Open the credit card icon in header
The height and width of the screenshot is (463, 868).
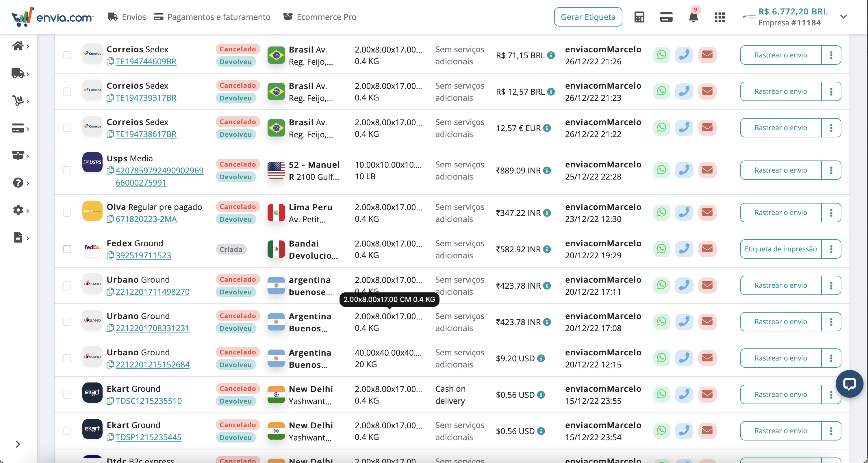(666, 17)
